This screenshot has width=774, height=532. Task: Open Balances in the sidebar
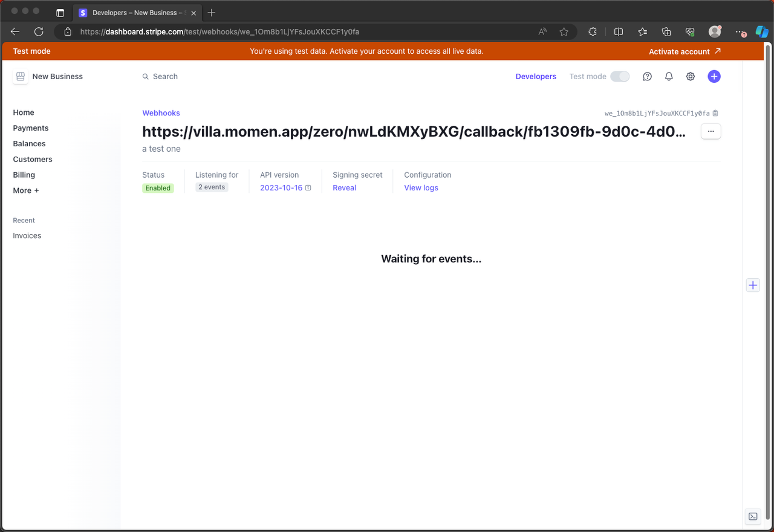(29, 144)
